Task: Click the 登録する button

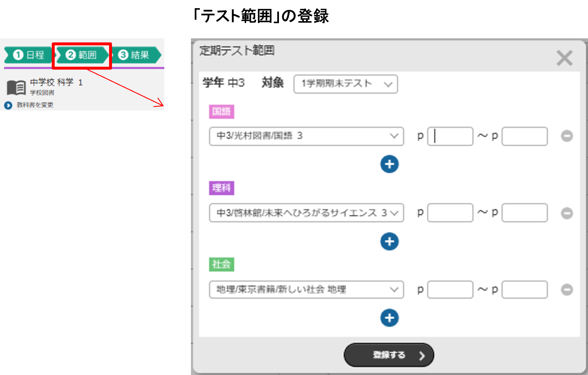Action: click(389, 355)
